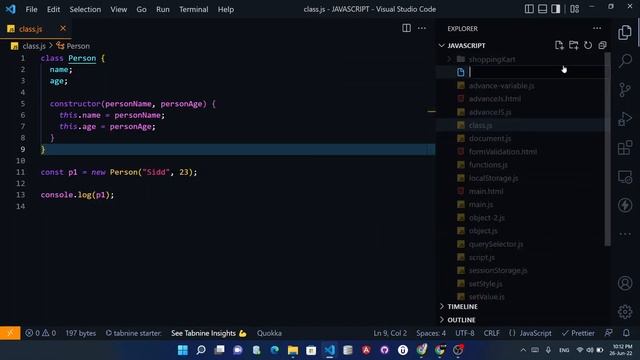
Task: Toggle primary side bar visibility
Action: click(x=529, y=9)
